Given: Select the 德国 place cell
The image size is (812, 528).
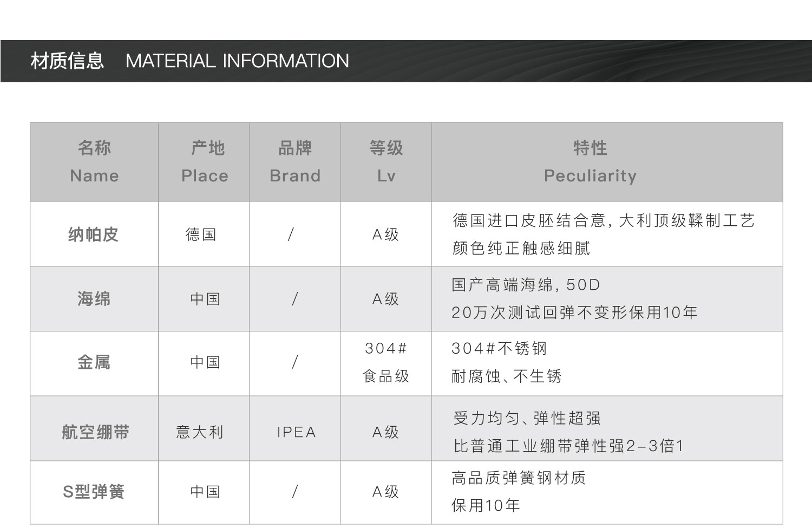Looking at the screenshot, I should click(201, 234).
